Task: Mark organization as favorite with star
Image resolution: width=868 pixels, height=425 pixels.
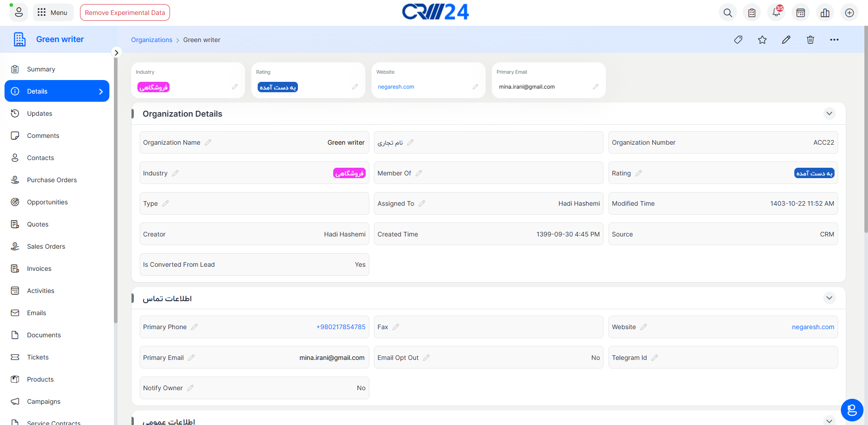Action: click(762, 40)
